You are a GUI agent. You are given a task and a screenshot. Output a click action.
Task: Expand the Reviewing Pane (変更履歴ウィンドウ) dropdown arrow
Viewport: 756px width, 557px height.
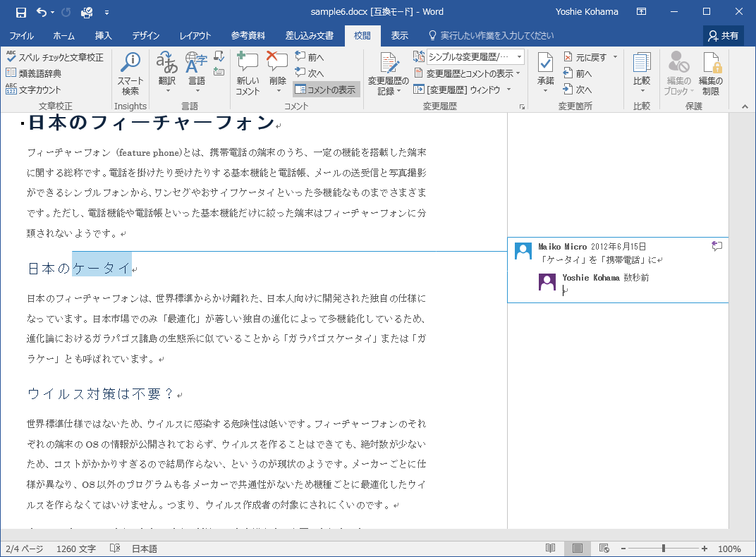pyautogui.click(x=508, y=90)
